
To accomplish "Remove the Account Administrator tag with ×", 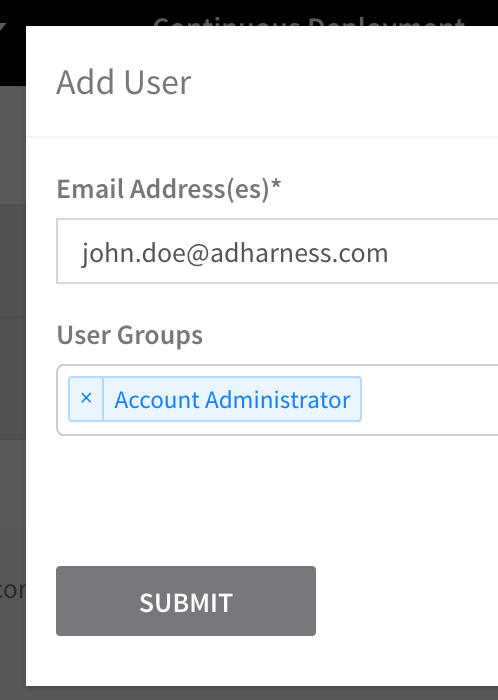I will pos(86,399).
